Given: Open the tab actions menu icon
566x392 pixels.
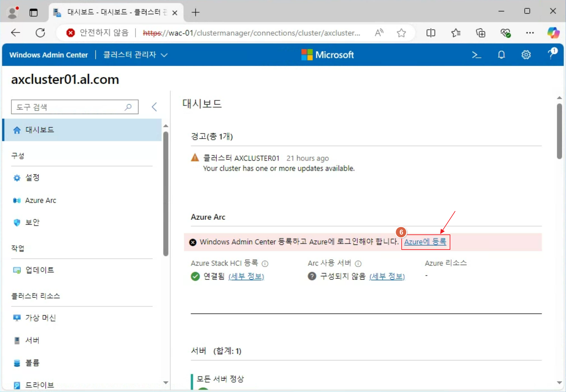Looking at the screenshot, I should [x=33, y=12].
